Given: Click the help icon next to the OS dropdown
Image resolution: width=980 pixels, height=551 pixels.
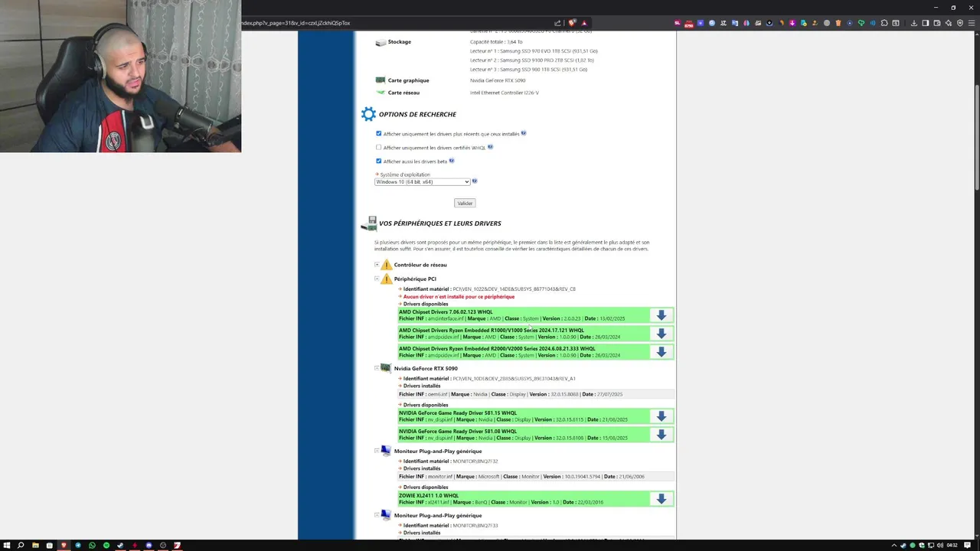Looking at the screenshot, I should [475, 181].
